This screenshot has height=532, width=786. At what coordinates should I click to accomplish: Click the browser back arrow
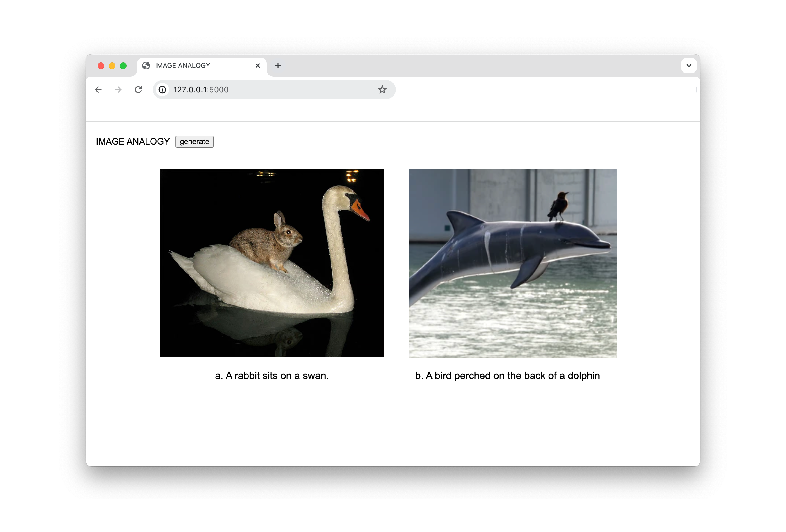(98, 90)
